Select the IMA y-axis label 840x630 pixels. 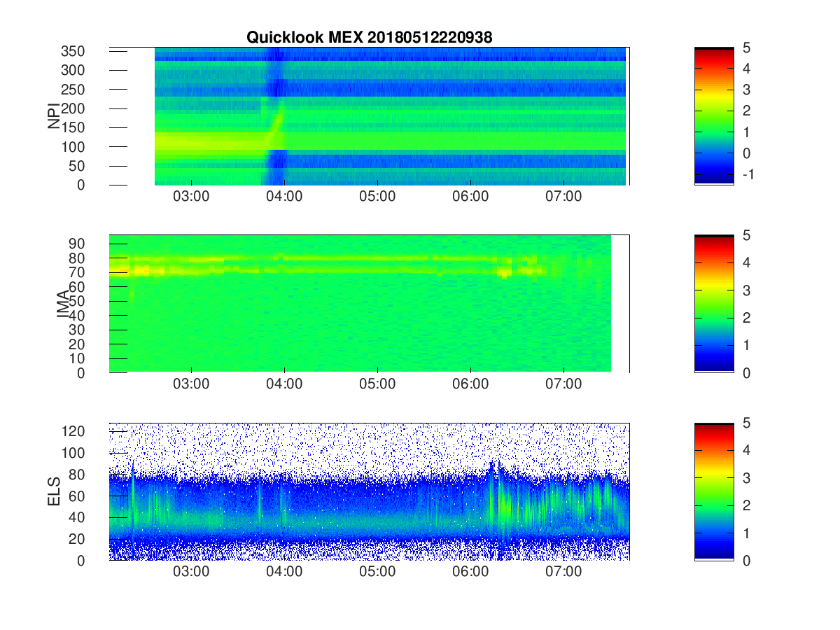(x=63, y=304)
